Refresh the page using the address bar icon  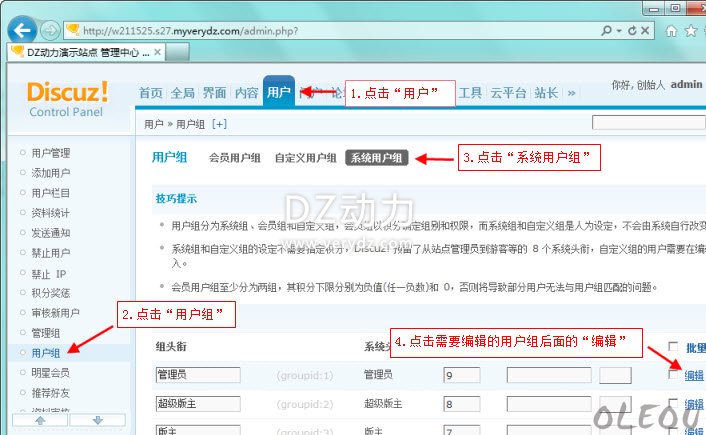point(633,30)
